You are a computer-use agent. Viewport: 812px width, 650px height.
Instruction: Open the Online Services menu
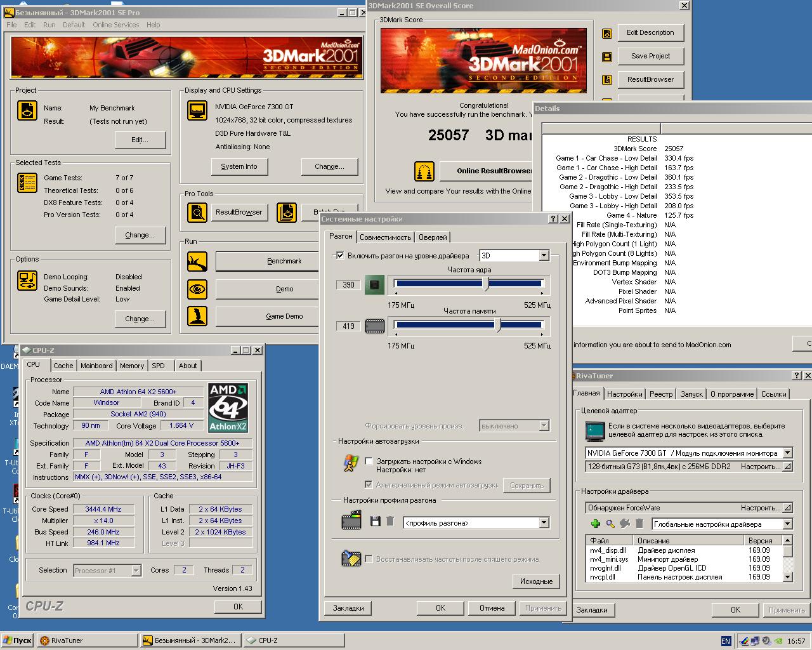(x=115, y=25)
